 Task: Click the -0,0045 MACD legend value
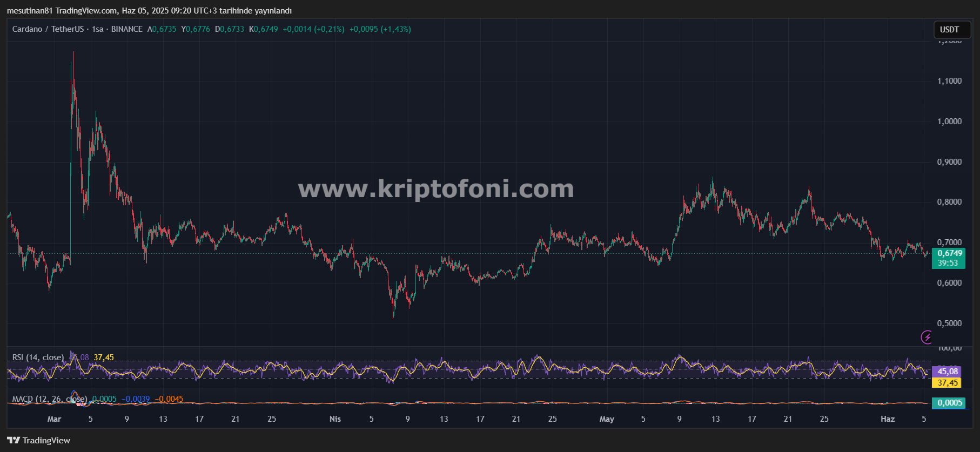click(169, 399)
